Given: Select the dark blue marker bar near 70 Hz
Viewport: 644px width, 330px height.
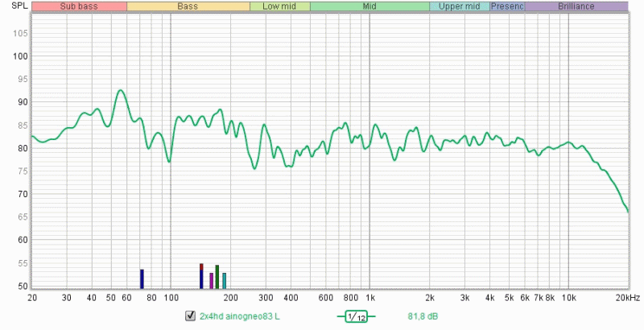Looking at the screenshot, I should [x=142, y=278].
